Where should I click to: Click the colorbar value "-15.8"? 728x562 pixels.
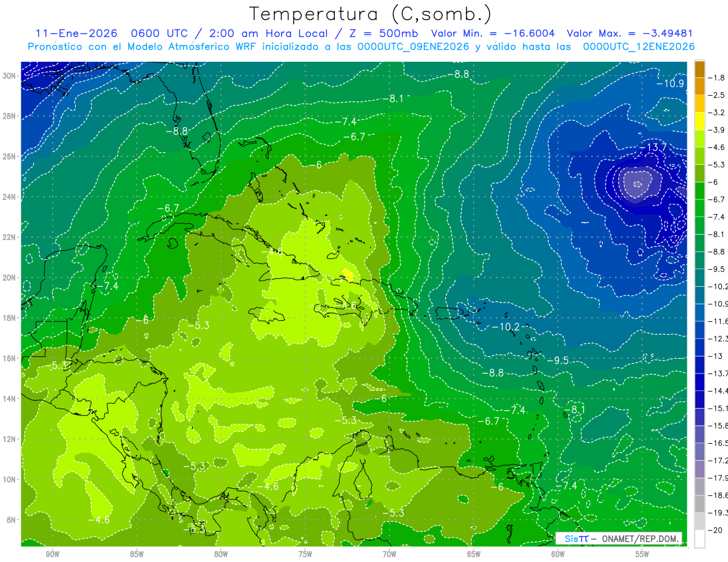(x=718, y=426)
